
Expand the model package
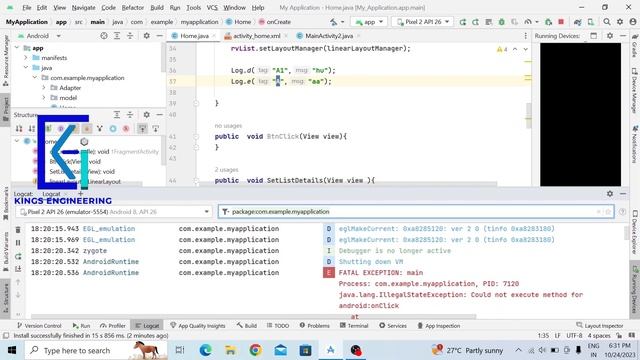(44, 98)
